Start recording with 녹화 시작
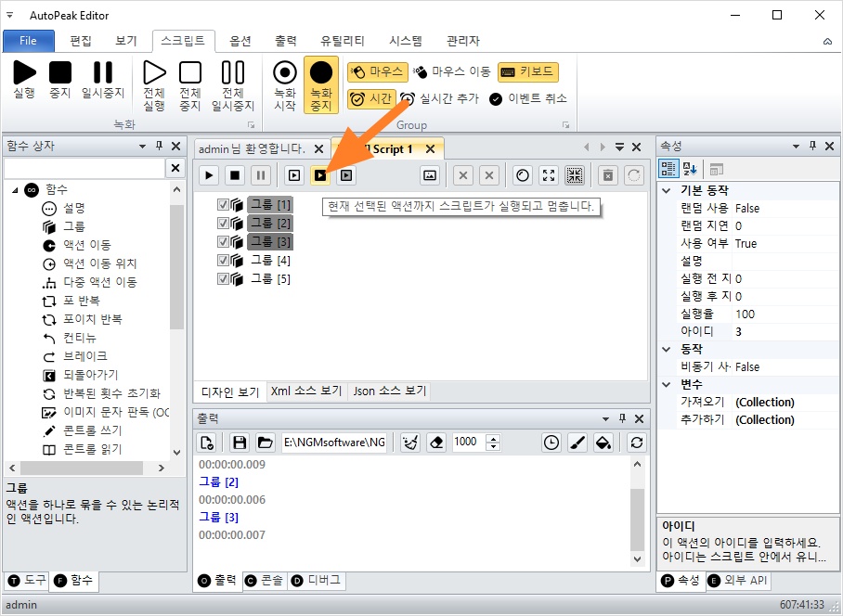Screen dimensions: 843x616 coord(285,86)
